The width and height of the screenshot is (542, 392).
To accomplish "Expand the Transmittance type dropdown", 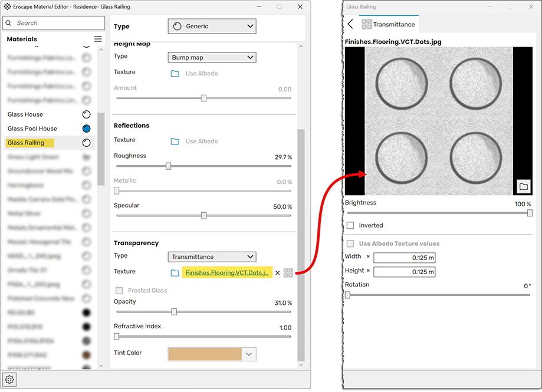I will [x=212, y=257].
